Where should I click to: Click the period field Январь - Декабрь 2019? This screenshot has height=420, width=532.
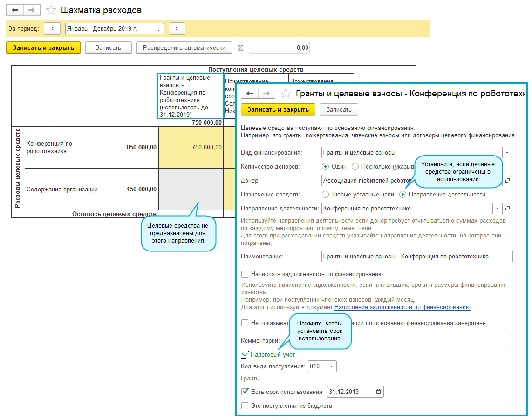[109, 29]
